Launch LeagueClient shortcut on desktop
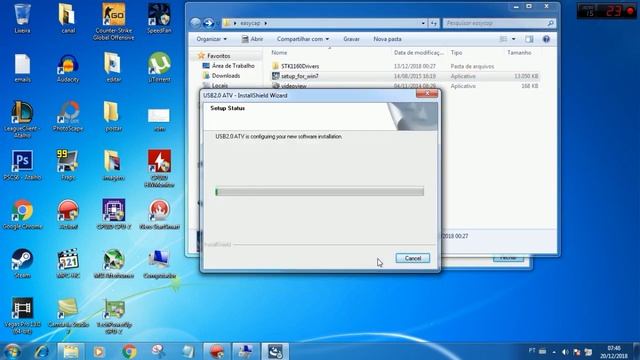Image resolution: width=640 pixels, height=360 pixels. coord(22,119)
